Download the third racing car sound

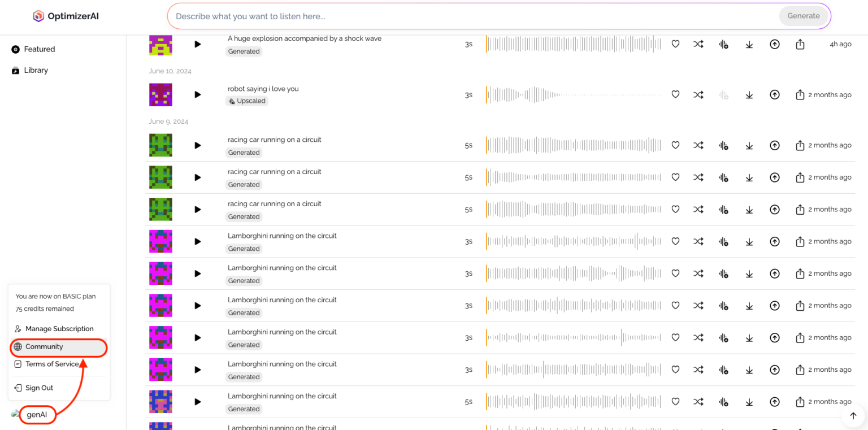[x=749, y=210]
